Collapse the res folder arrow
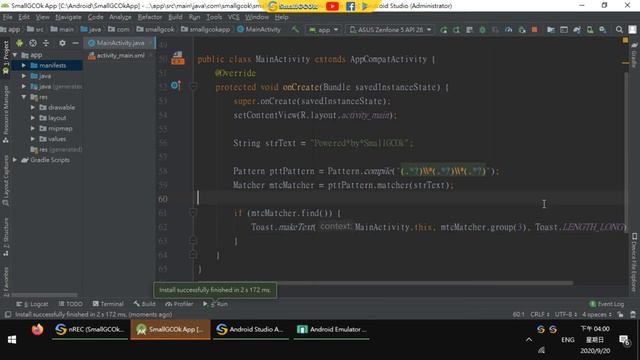The image size is (640, 360). pyautogui.click(x=24, y=97)
